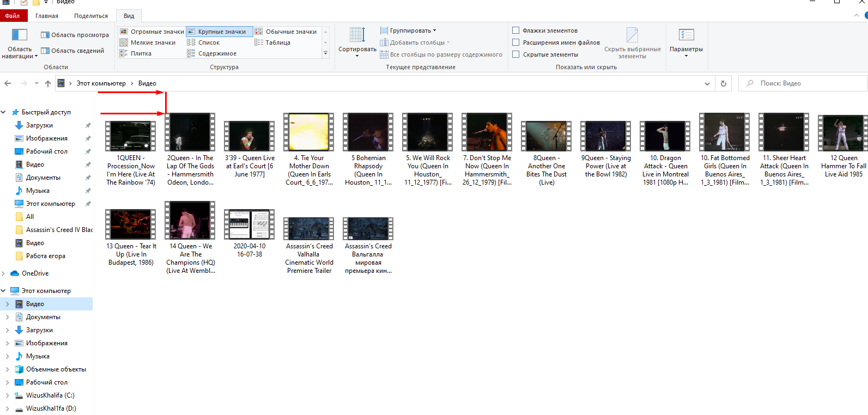
Task: Open the navigation pane options button
Action: coord(20,43)
